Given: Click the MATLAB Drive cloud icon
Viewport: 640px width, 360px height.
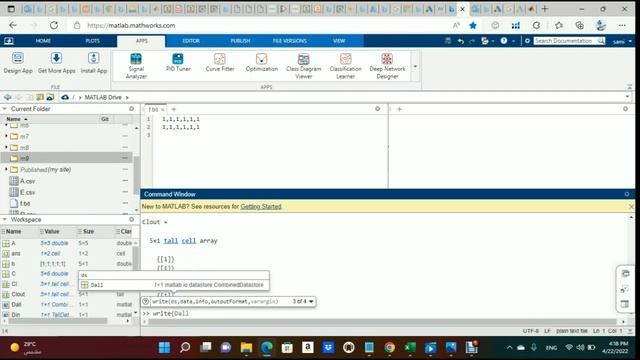Looking at the screenshot, I should 65,97.
